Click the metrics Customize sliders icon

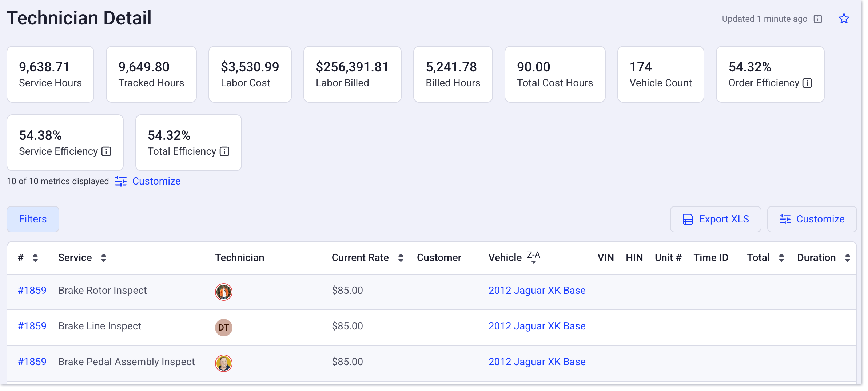click(x=121, y=181)
